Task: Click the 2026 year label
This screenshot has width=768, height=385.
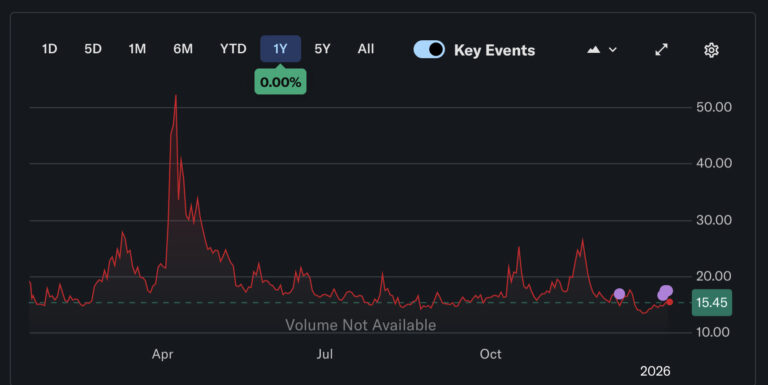Action: (x=655, y=371)
